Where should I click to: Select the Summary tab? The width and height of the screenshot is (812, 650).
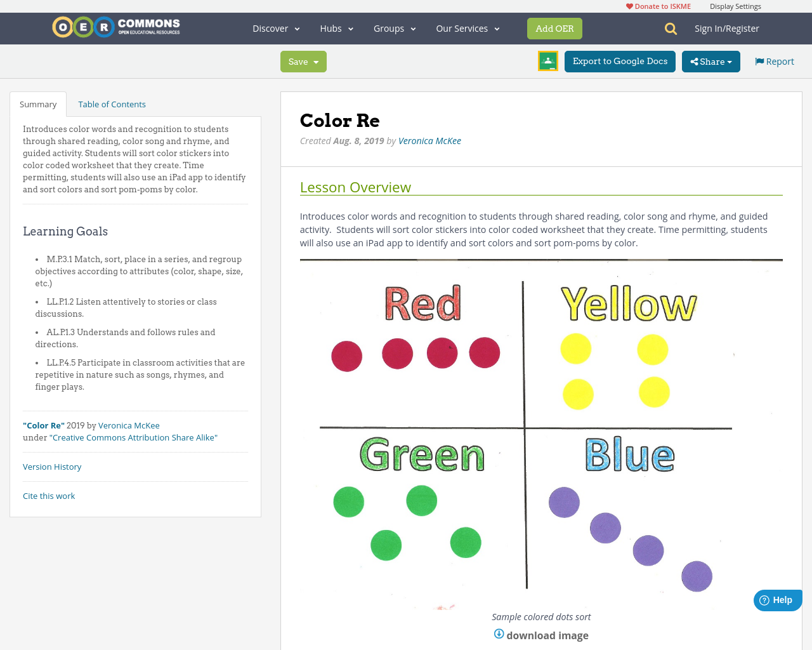pos(37,103)
